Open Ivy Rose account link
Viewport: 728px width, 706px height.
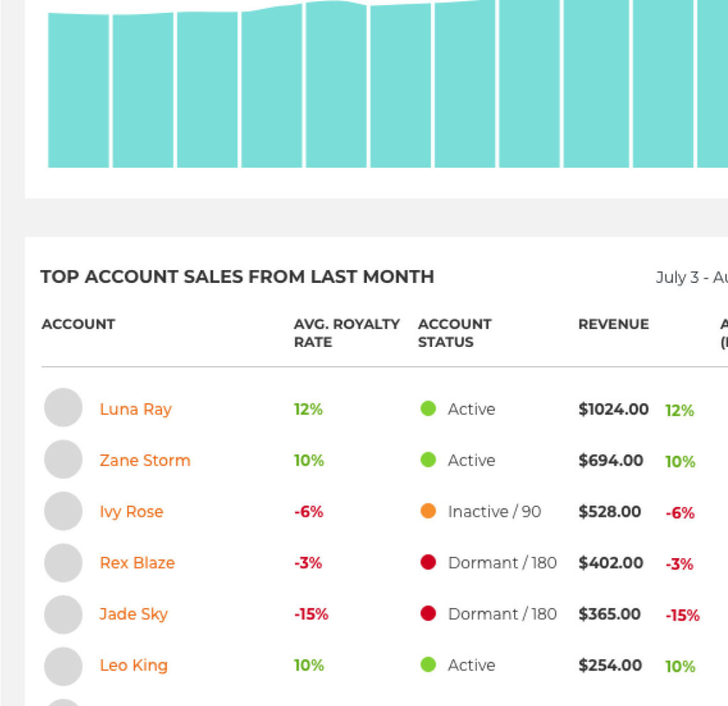coord(131,512)
